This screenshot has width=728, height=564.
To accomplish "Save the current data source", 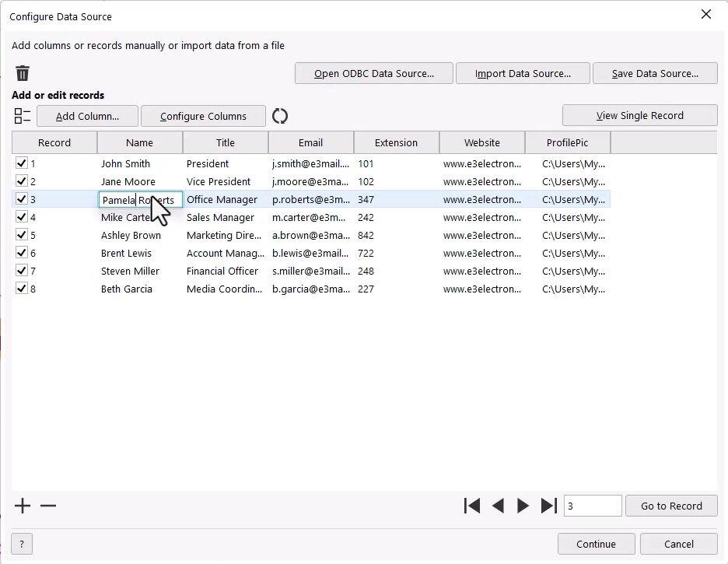I will [655, 73].
